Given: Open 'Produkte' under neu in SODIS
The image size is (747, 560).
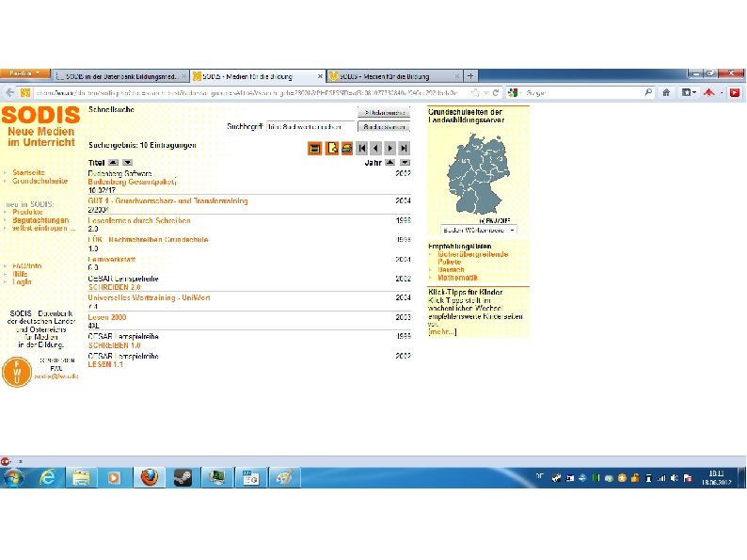Looking at the screenshot, I should point(27,212).
